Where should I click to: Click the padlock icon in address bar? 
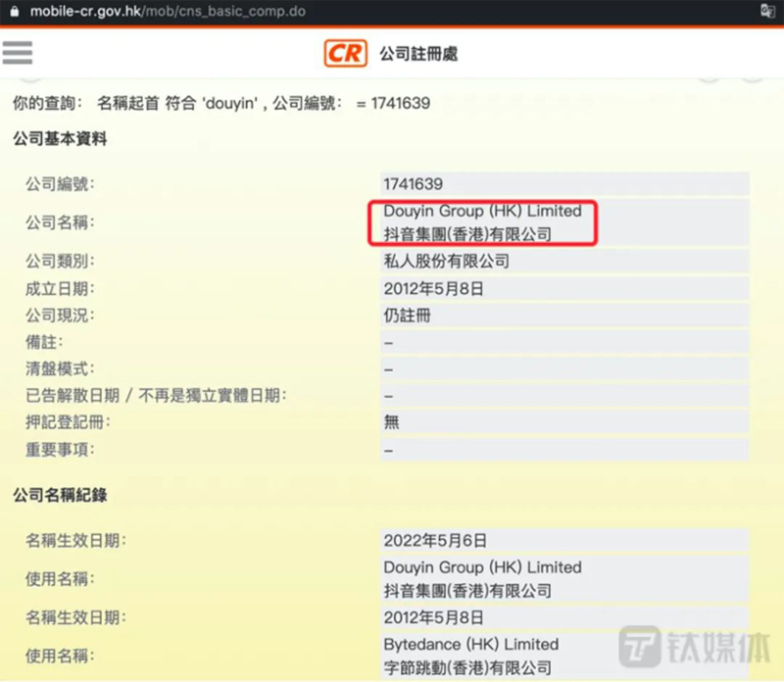(14, 10)
